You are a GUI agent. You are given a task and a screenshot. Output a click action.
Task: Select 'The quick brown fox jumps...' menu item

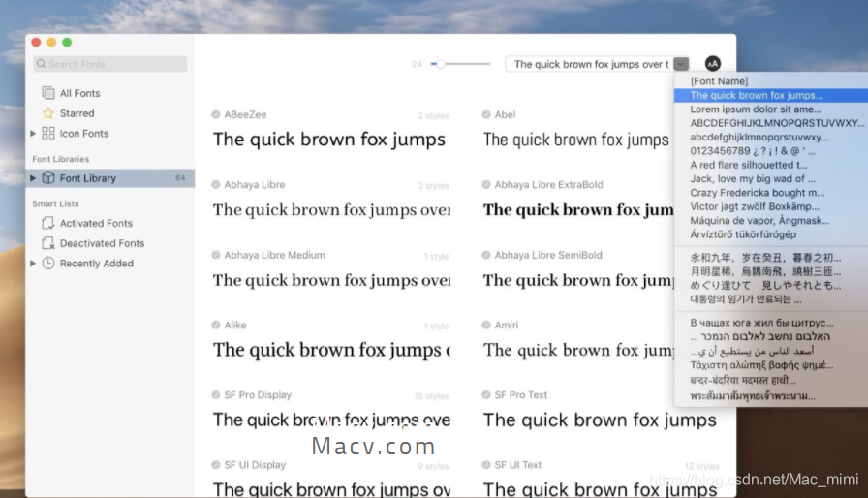click(x=771, y=95)
